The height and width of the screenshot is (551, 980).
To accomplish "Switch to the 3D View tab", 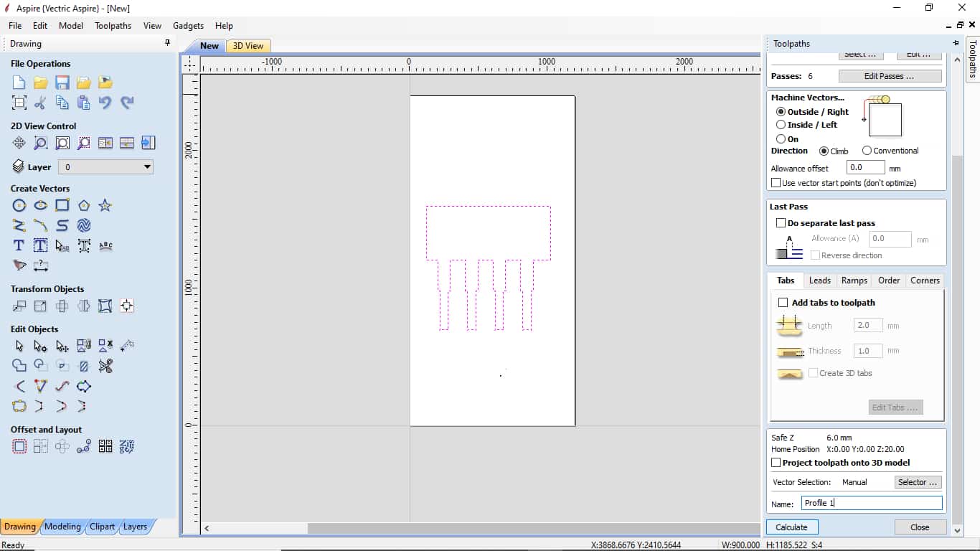I will (x=248, y=46).
